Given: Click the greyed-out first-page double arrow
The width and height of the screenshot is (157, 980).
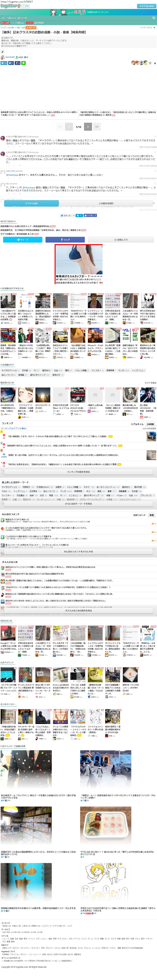Looking at the screenshot, I should 60,127.
